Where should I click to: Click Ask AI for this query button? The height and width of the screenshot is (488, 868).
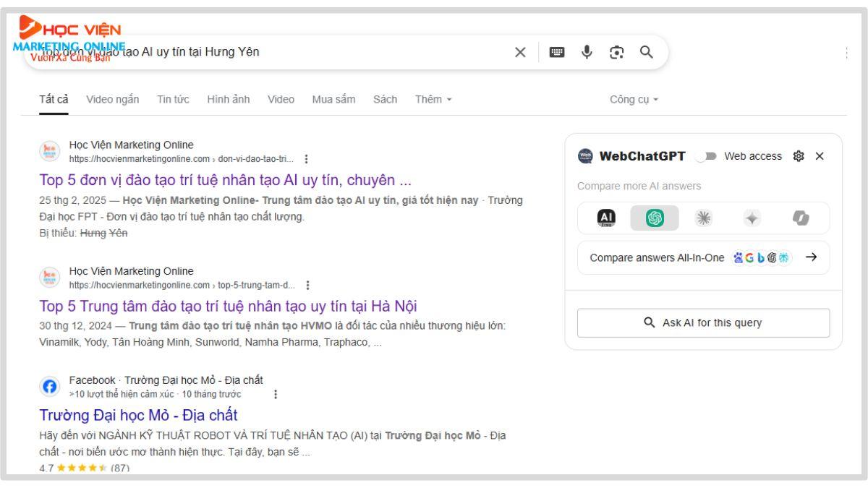pyautogui.click(x=704, y=323)
